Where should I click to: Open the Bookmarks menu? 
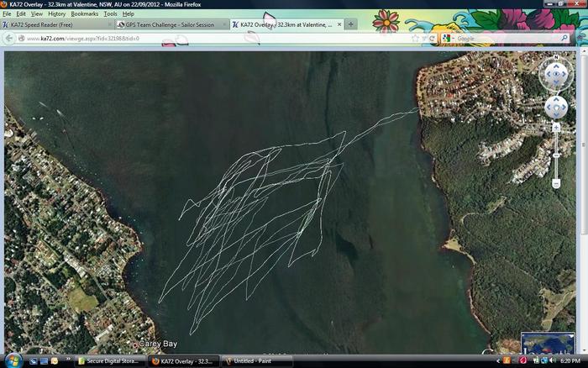click(84, 14)
